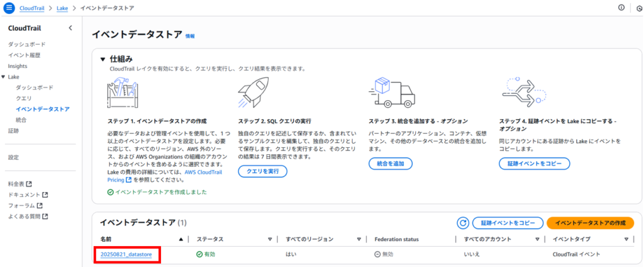Click the はい cell in region column
644x267 pixels.
[x=291, y=254]
